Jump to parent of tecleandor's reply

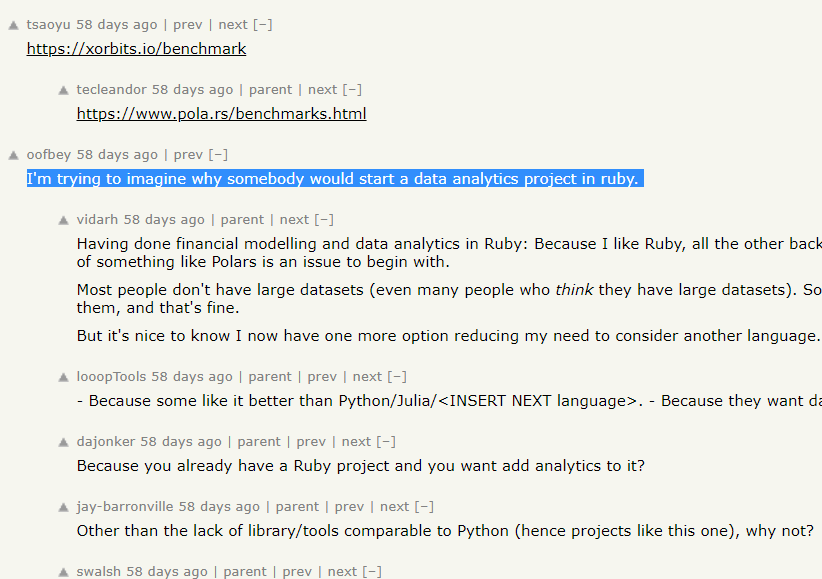270,89
